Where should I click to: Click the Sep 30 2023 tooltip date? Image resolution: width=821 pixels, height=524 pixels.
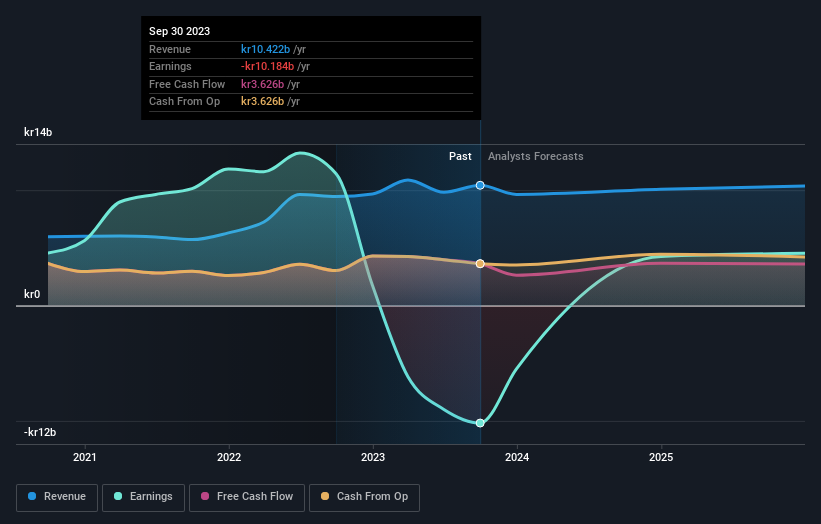[x=180, y=31]
